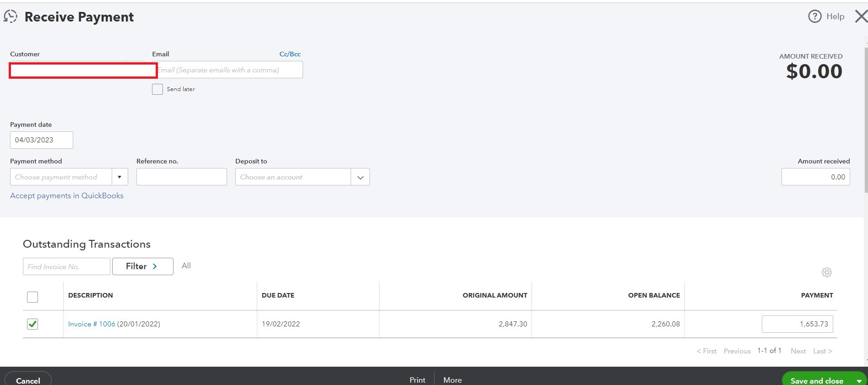The image size is (868, 385).
Task: Expand the Filter options
Action: pos(143,266)
